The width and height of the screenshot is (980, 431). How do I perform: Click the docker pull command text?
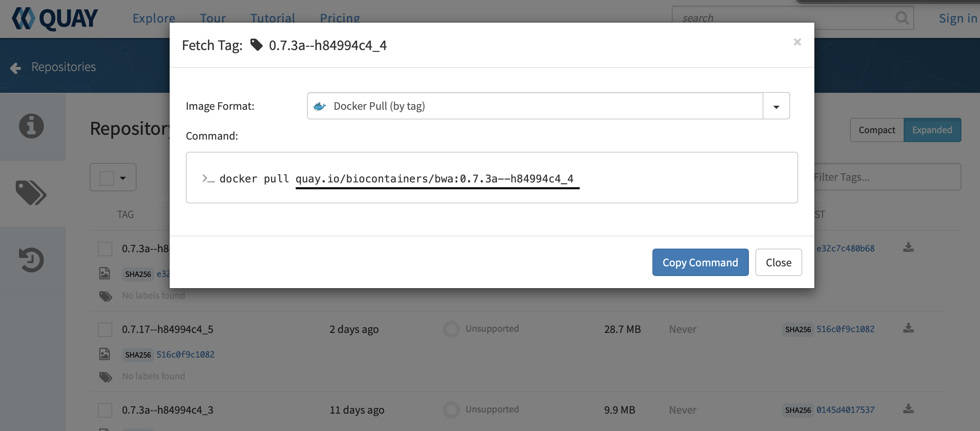click(396, 178)
